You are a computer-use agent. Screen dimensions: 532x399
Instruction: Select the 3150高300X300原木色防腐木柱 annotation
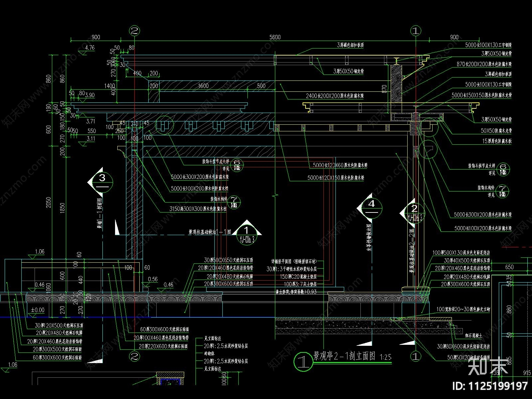[198, 209]
